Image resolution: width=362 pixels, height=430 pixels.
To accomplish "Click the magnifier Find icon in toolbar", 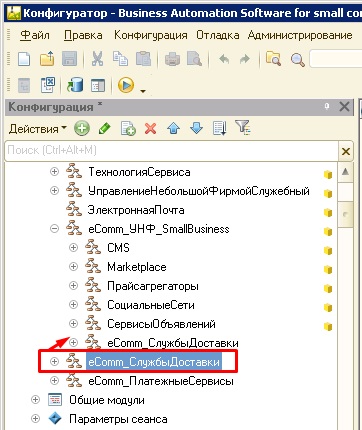I will click(x=298, y=60).
